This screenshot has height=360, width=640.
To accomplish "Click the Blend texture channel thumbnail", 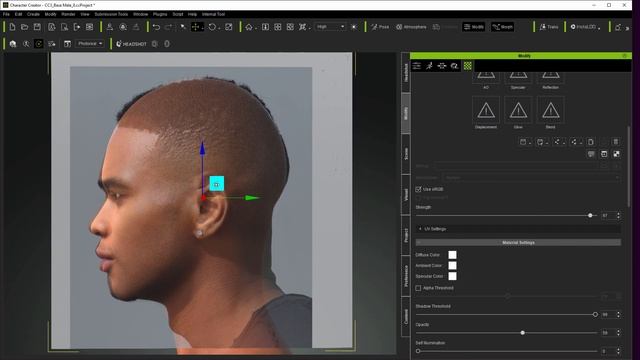I will pos(550,110).
